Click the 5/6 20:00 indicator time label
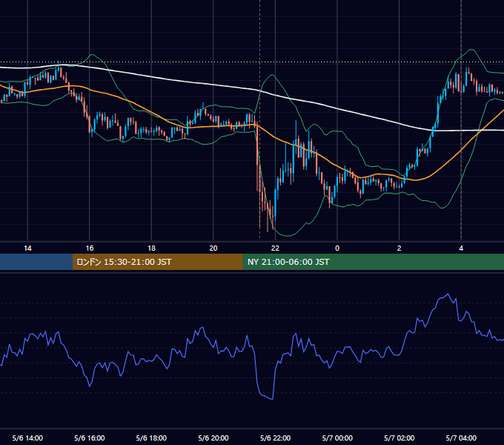Viewport: 504px width, 445px height. tap(213, 438)
